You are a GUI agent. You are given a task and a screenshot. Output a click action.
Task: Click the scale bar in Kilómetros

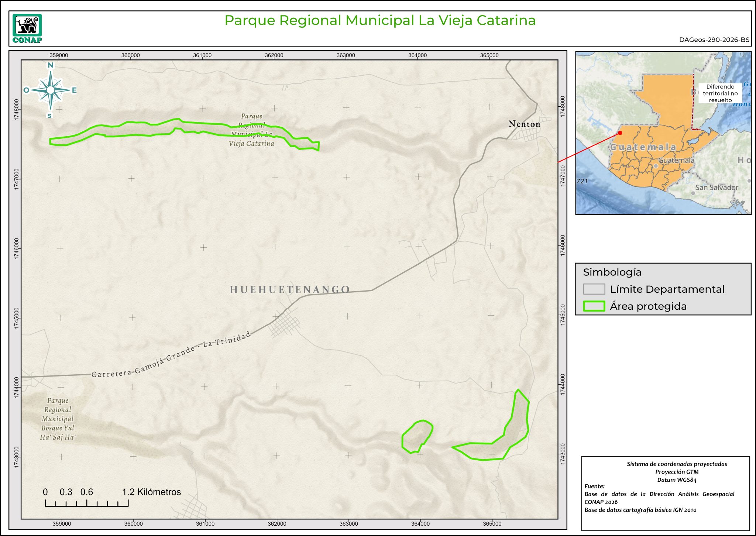tap(87, 503)
